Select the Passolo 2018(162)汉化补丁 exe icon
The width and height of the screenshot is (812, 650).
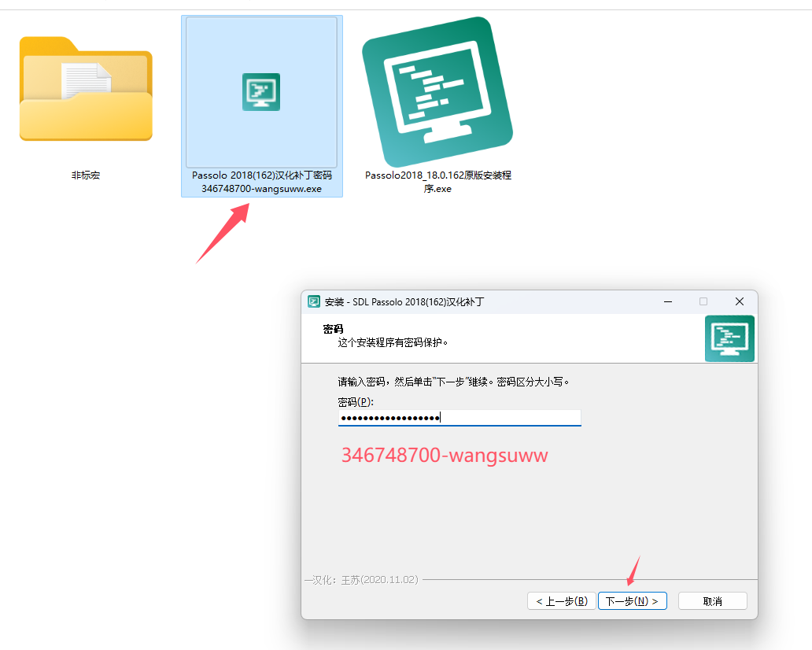tap(261, 91)
